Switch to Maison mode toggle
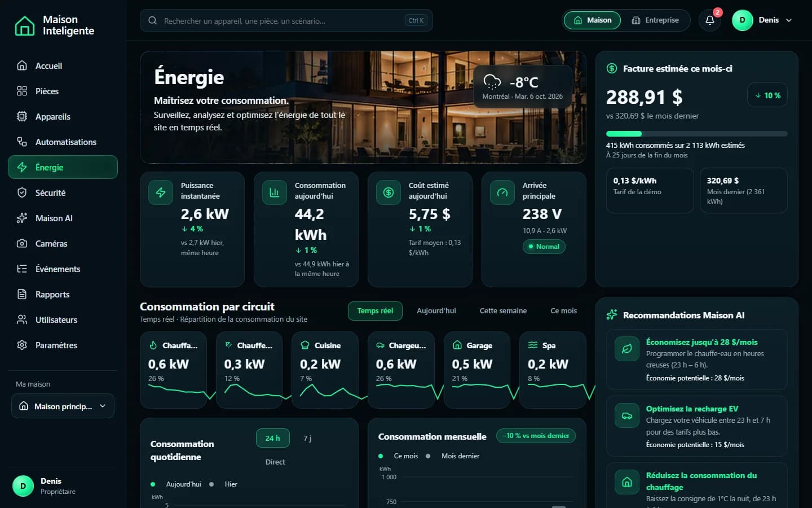Image resolution: width=812 pixels, height=508 pixels. (592, 20)
